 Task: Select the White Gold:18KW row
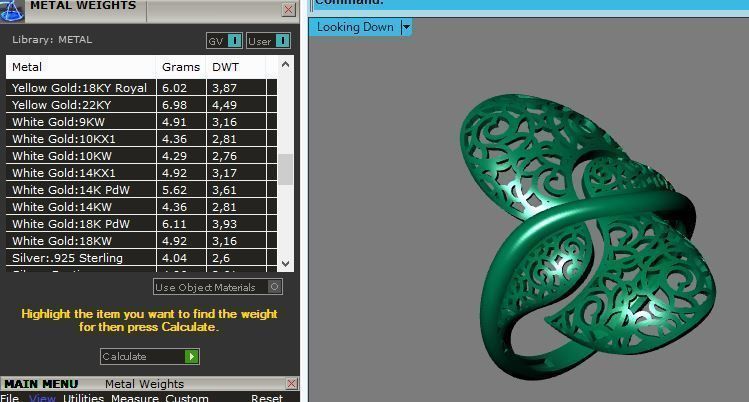pos(141,241)
